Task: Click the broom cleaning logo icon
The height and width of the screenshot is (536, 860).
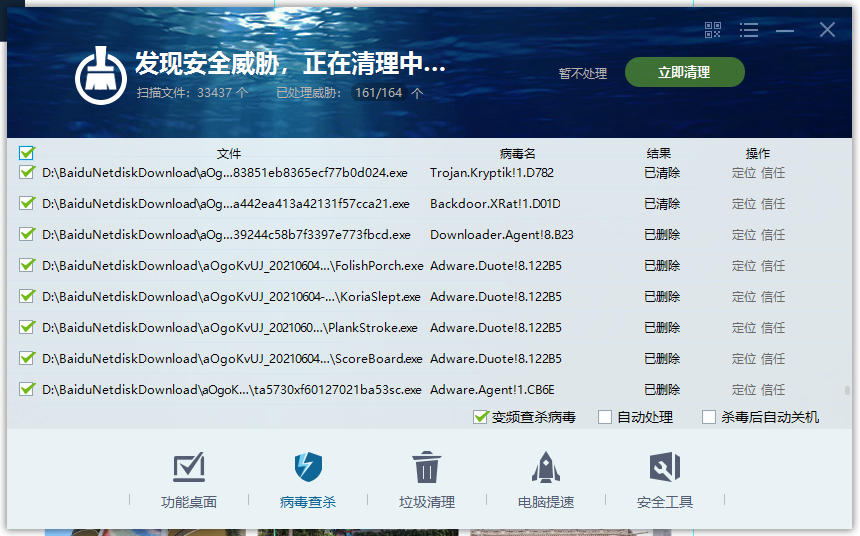Action: click(101, 76)
